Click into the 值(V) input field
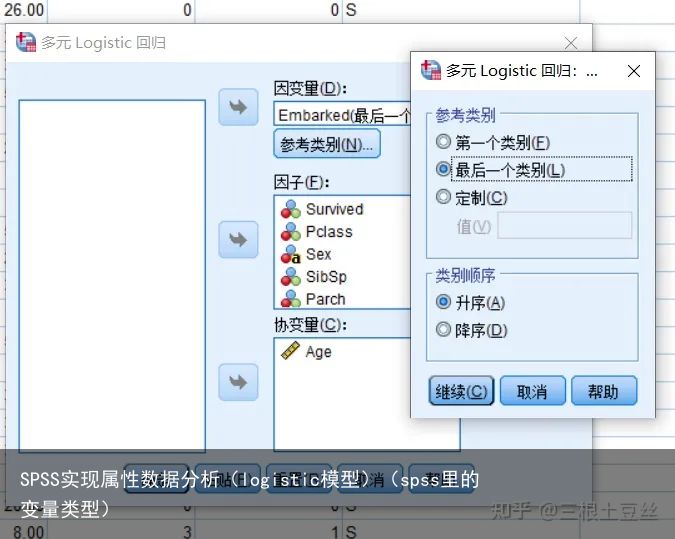This screenshot has width=675, height=539. click(x=565, y=225)
